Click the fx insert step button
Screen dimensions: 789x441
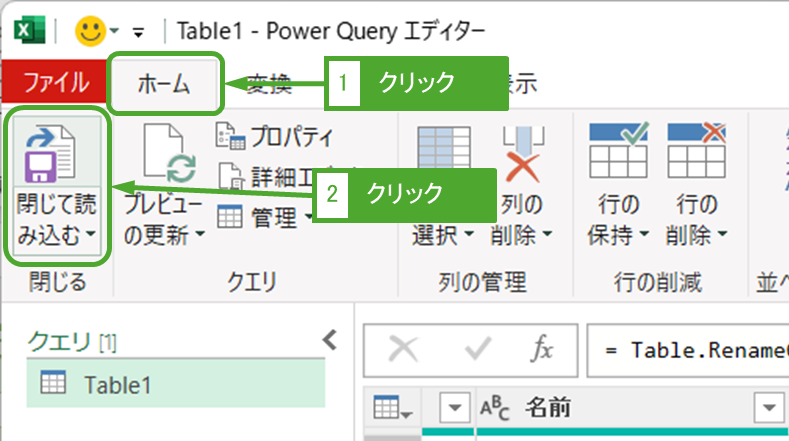[541, 350]
